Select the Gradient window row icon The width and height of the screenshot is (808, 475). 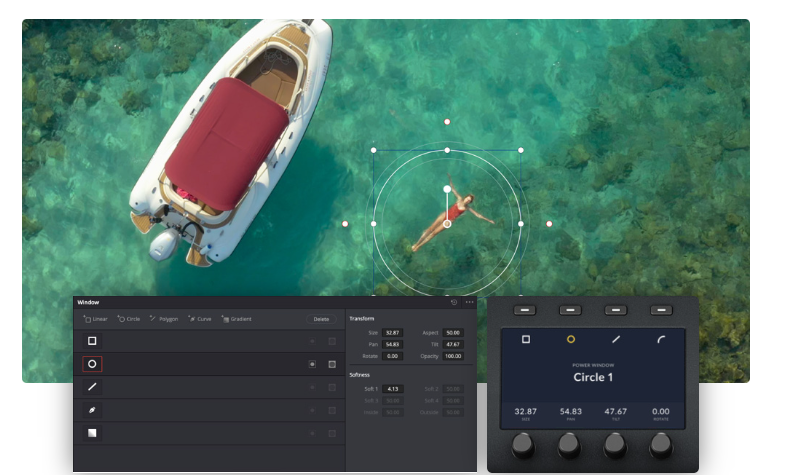point(92,433)
